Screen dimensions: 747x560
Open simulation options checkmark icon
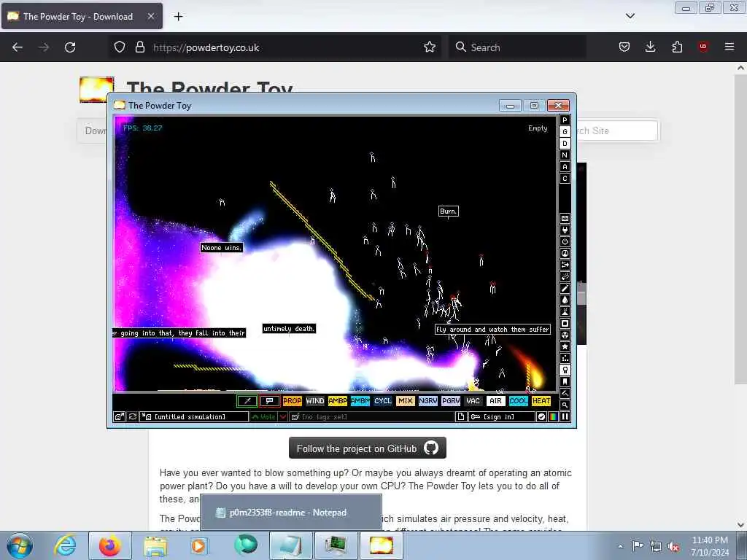point(542,416)
